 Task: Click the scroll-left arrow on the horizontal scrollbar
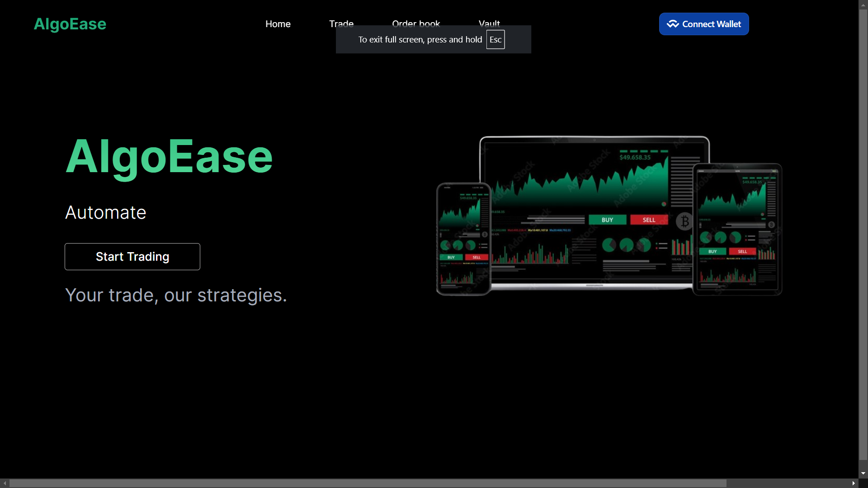click(5, 483)
